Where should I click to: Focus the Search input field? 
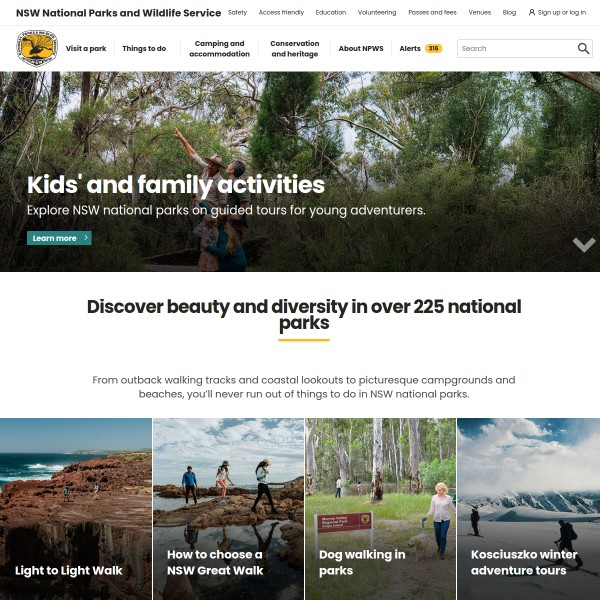(517, 49)
